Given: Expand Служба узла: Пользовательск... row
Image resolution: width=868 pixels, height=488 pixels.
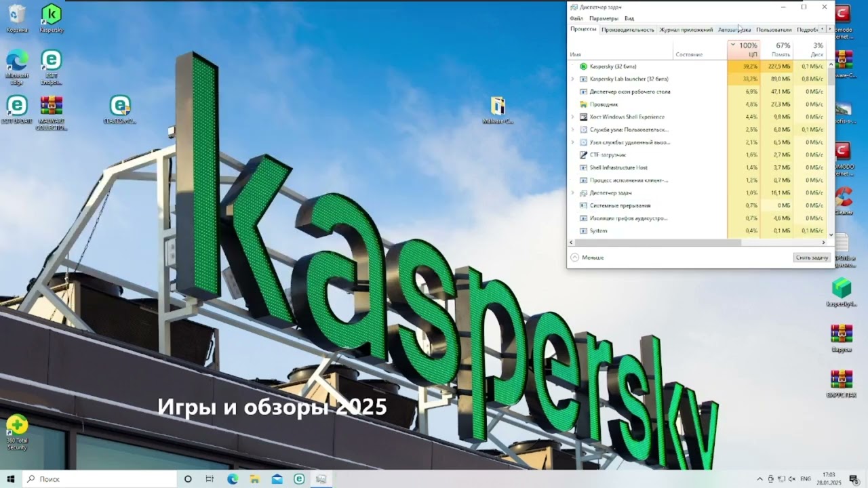Looking at the screenshot, I should [x=573, y=129].
